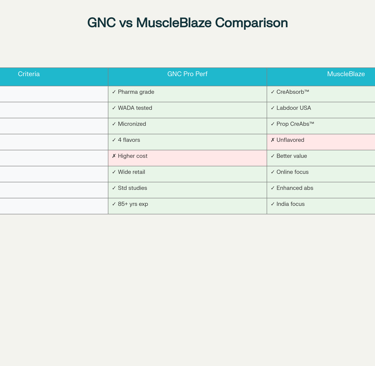Click the WADA tested cell
Viewport: 375px width, 366px height.
(x=187, y=110)
